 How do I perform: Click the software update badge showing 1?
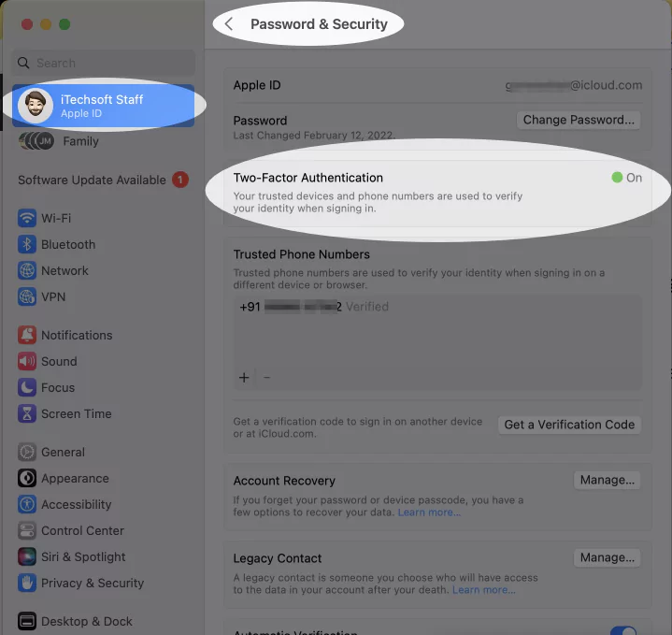tap(180, 180)
